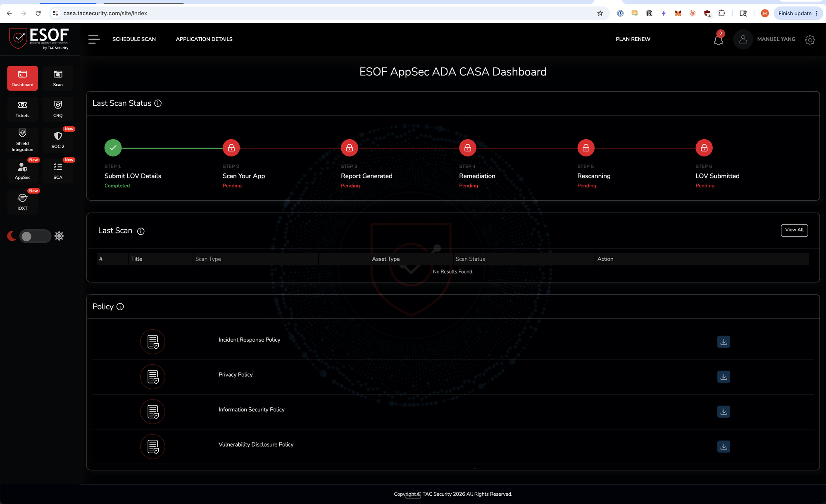Open the Dashboard sidebar item
Image resolution: width=826 pixels, height=504 pixels.
(22, 78)
